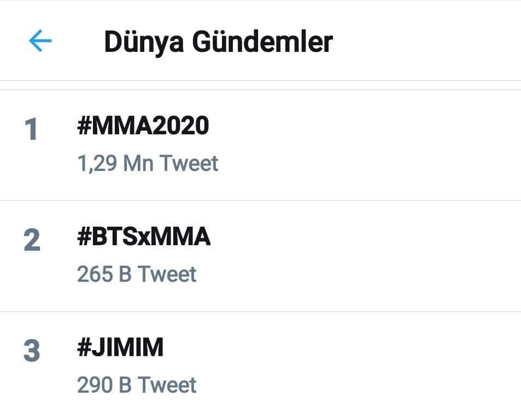Select the 265 B Tweet count
This screenshot has height=420, width=521.
137,274
